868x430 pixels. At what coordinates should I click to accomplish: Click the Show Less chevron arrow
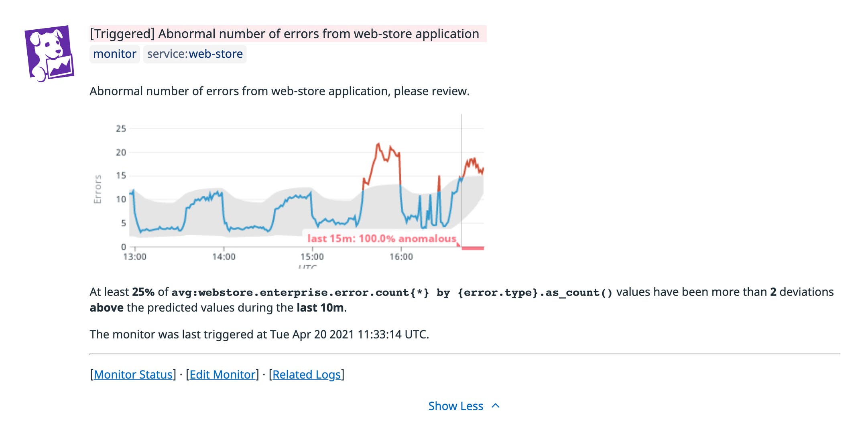(x=496, y=406)
